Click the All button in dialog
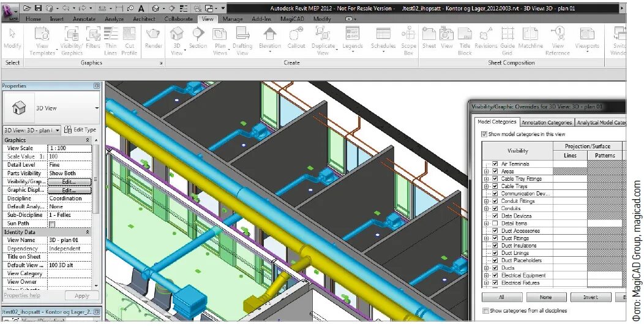 501,297
